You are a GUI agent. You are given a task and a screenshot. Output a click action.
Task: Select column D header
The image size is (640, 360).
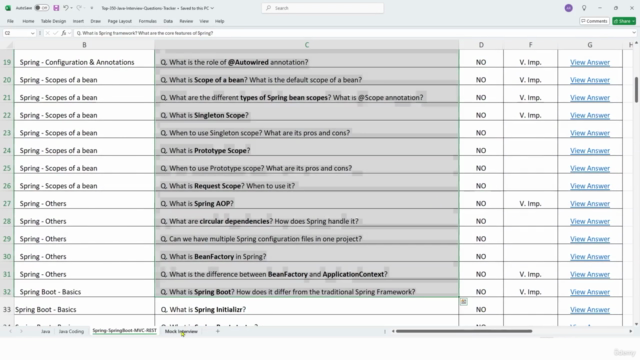pos(481,45)
